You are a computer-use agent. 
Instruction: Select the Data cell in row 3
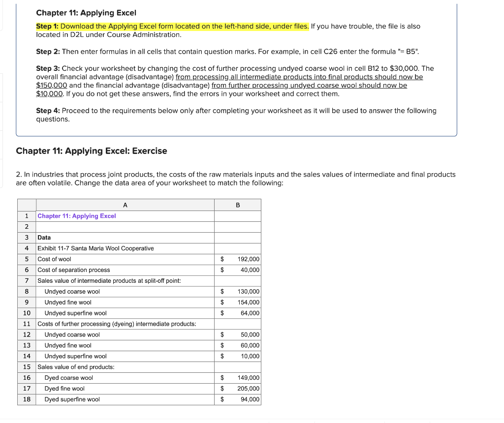click(43, 237)
